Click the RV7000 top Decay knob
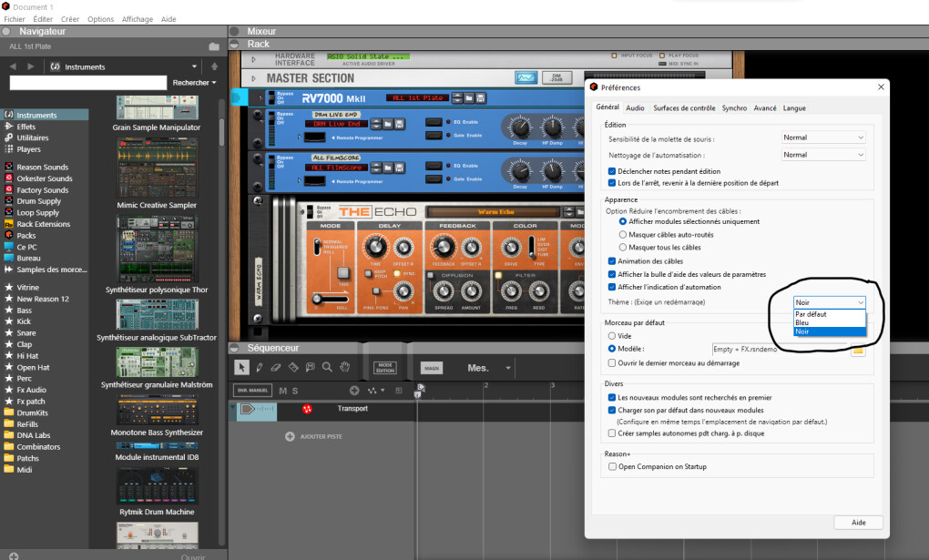Viewport: 929px width, 560px height. (520, 127)
